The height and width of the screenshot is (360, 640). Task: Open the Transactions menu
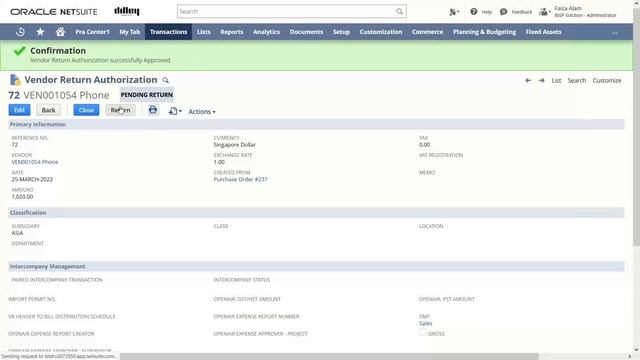click(168, 32)
